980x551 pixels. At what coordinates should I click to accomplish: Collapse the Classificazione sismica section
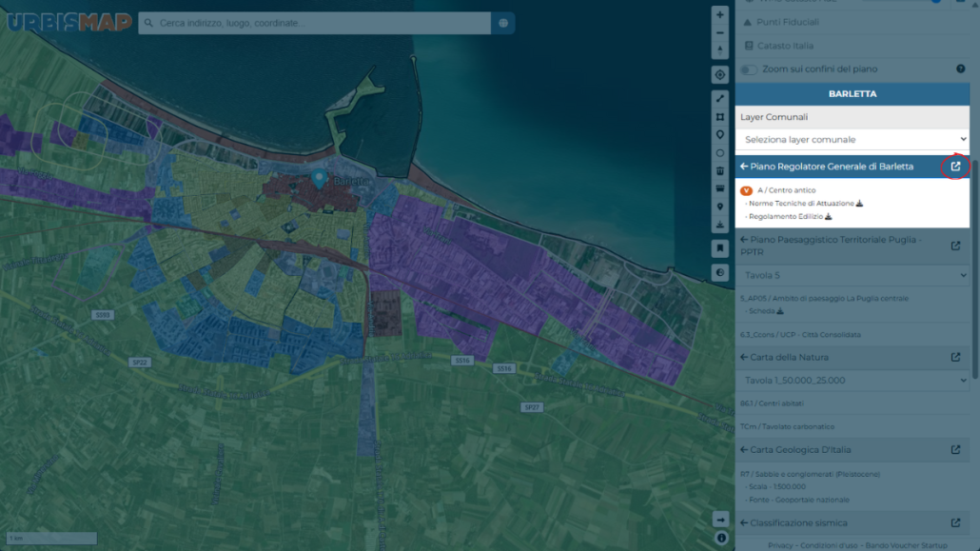tap(744, 522)
